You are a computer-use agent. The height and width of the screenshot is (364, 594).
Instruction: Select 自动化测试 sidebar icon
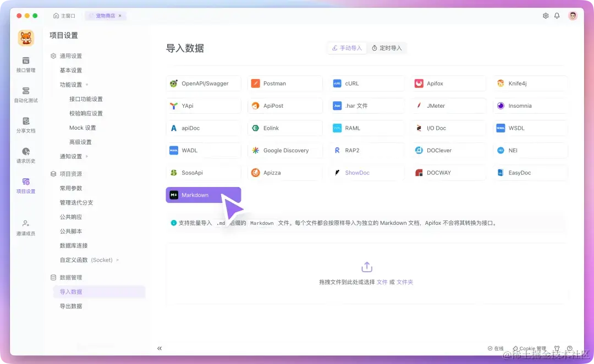tap(25, 95)
